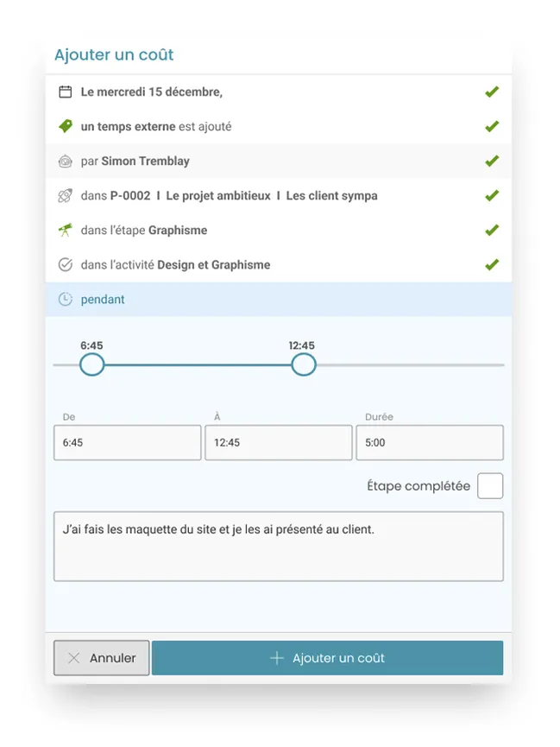Click the telescope icon for étape Graphisme

pos(66,230)
